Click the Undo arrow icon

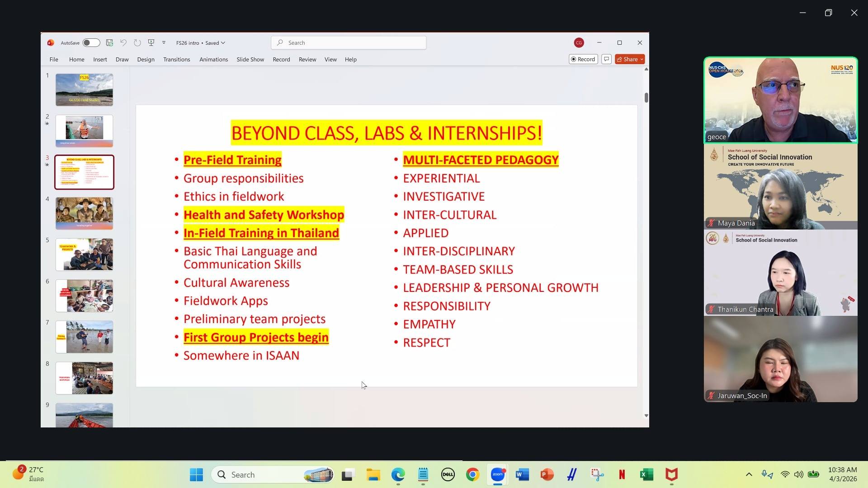coord(123,42)
